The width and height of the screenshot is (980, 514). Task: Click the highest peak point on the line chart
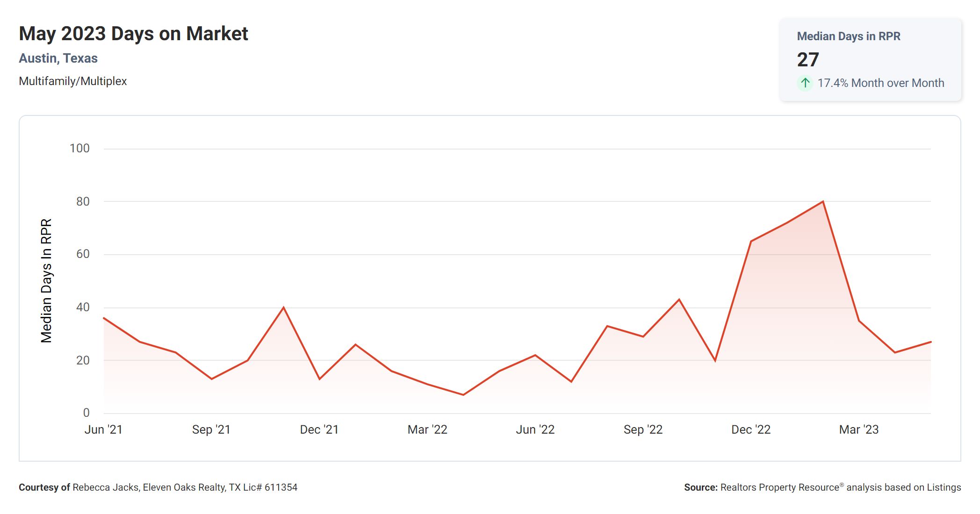coord(823,201)
